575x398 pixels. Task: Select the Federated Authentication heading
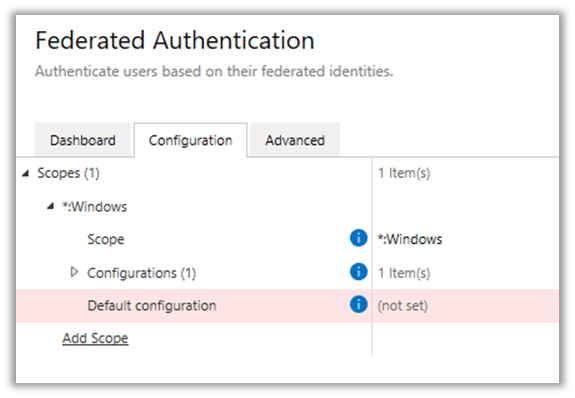pos(175,40)
